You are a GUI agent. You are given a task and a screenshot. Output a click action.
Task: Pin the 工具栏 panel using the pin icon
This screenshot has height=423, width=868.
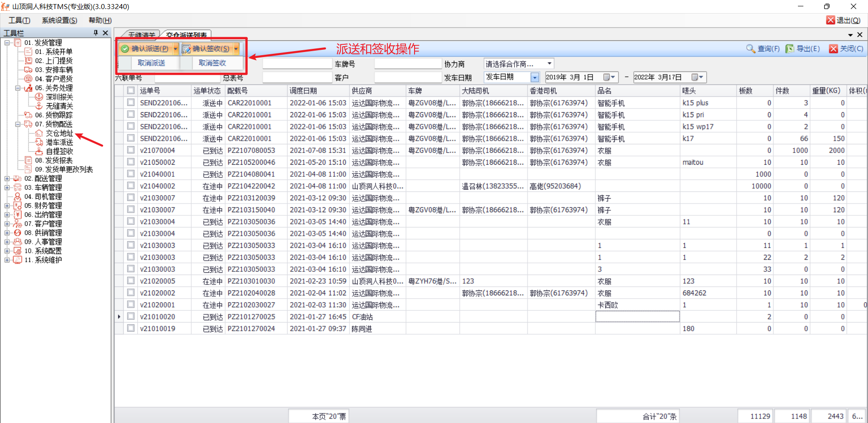(x=95, y=33)
